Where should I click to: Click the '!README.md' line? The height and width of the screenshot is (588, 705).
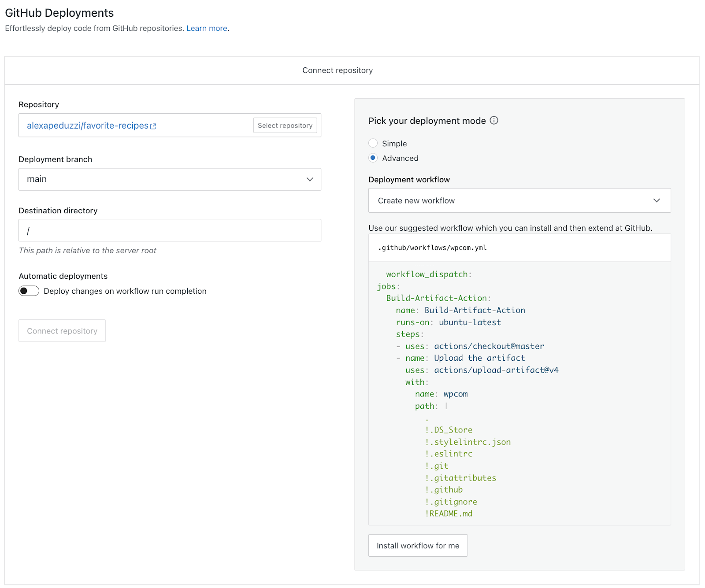(x=449, y=514)
